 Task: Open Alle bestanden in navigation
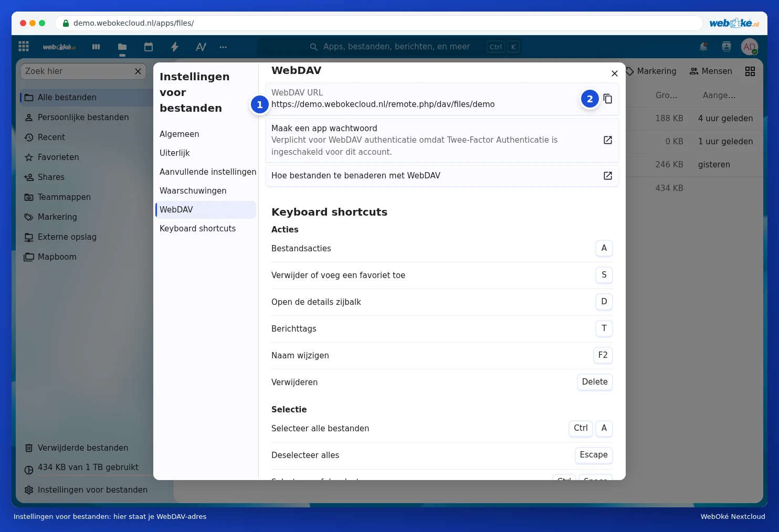pyautogui.click(x=86, y=98)
